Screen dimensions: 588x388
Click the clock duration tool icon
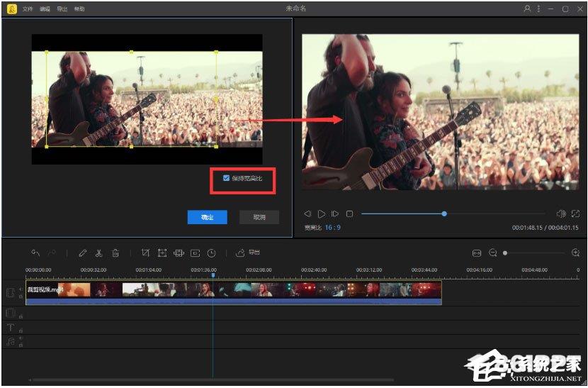click(x=212, y=253)
